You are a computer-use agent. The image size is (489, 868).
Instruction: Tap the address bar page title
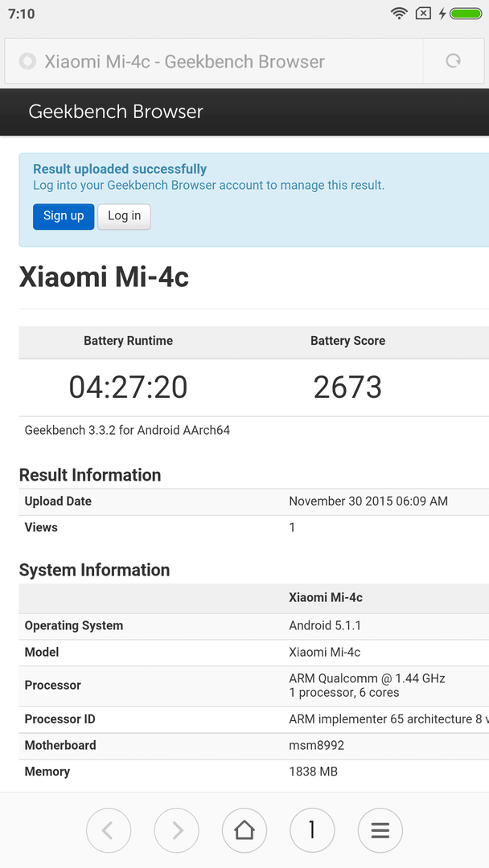pos(184,61)
